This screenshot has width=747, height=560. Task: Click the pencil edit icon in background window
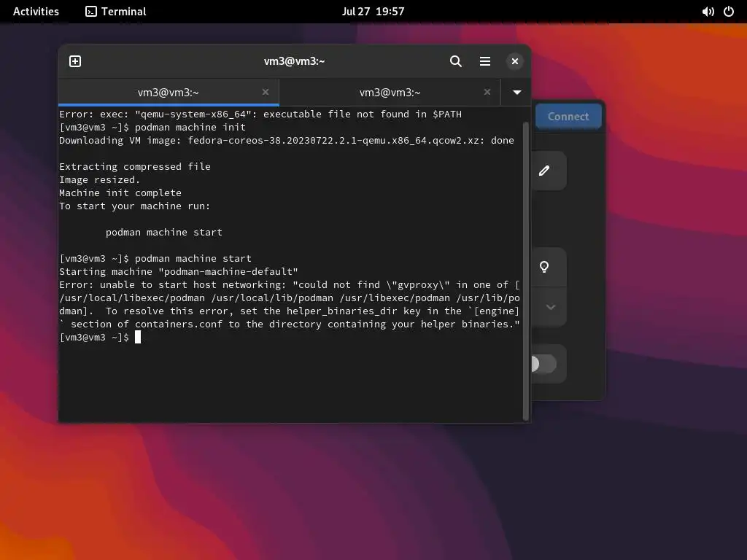point(544,171)
